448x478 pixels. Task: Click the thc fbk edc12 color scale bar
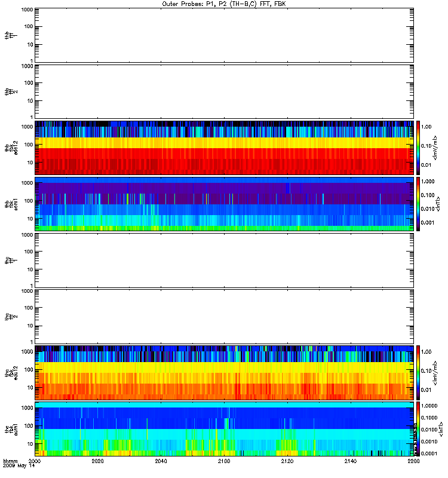click(418, 373)
